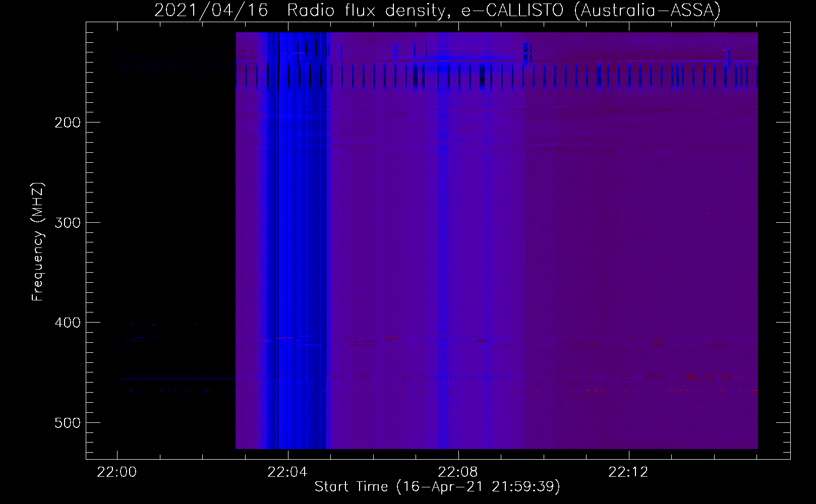Click the 'Frequency (MHZ)' axis label
816x504 pixels.
[38, 241]
